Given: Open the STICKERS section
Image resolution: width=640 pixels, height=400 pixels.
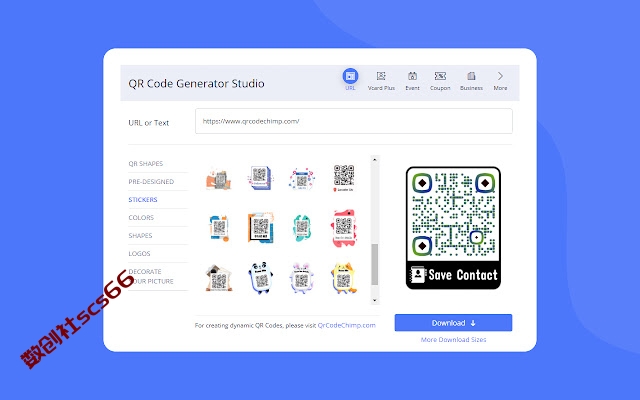Looking at the screenshot, I should click(x=143, y=200).
